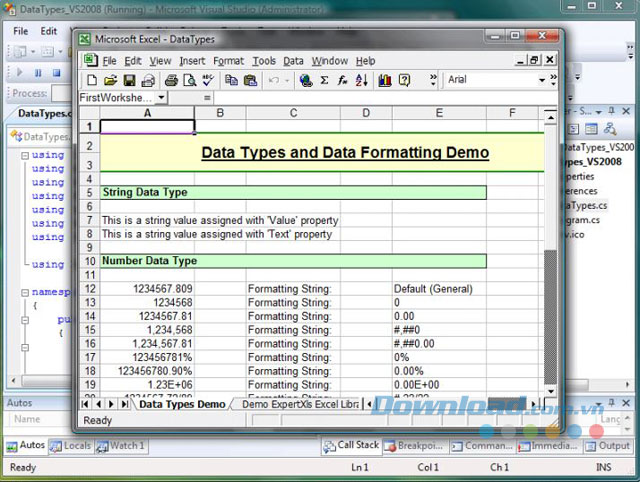Switch to the Data Types Demo sheet tab
Image resolution: width=640 pixels, height=482 pixels.
pos(182,404)
